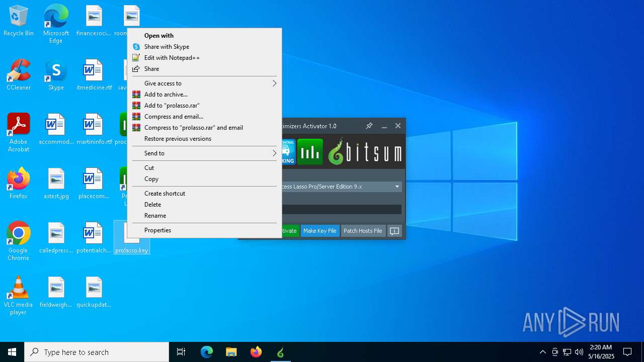Select martininfo.rtf document icon
This screenshot has width=644, height=362.
tap(94, 130)
